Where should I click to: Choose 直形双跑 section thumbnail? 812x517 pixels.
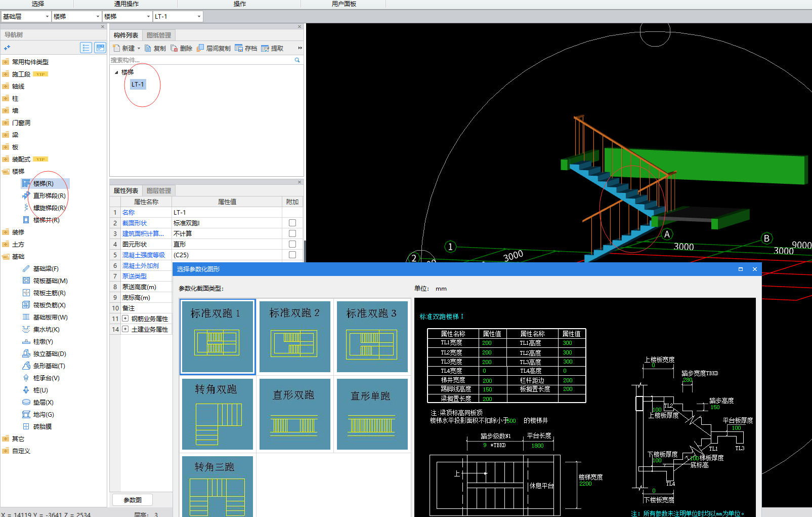point(294,414)
